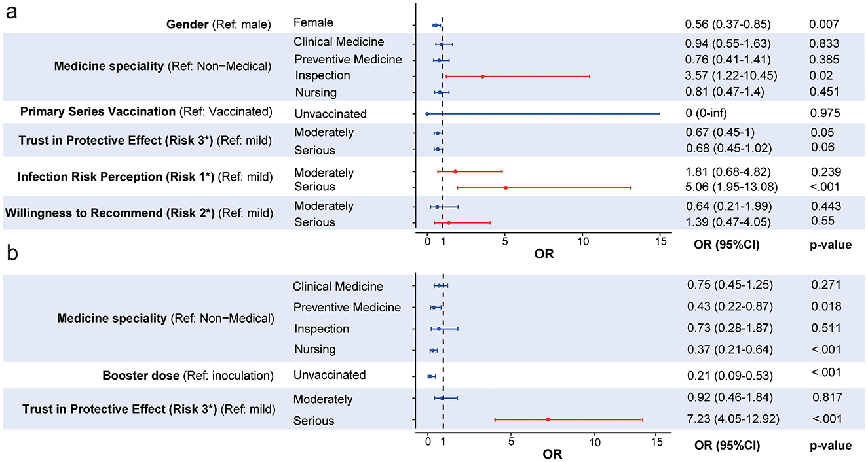Click the "OR (95%CI)" column header in panel a
This screenshot has width=868, height=462.
pos(726,245)
